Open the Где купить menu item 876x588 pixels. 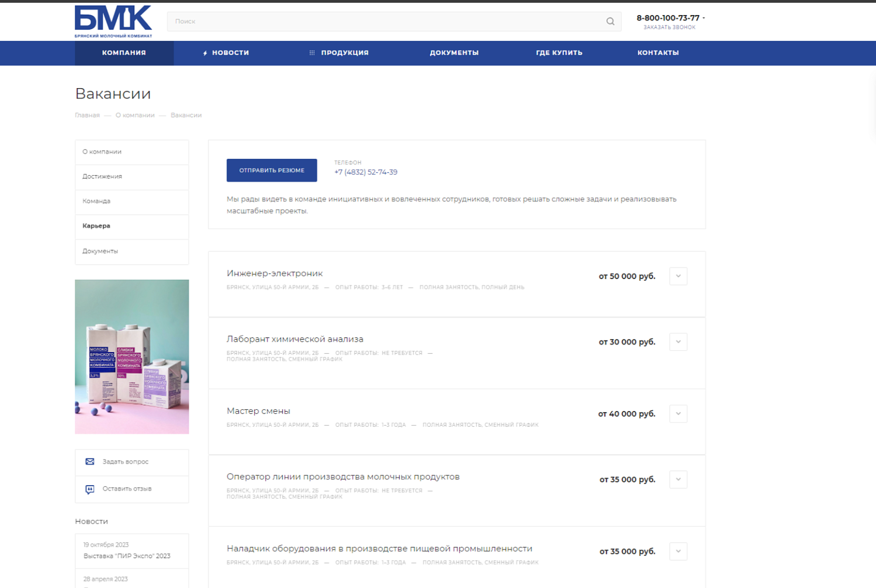click(559, 53)
